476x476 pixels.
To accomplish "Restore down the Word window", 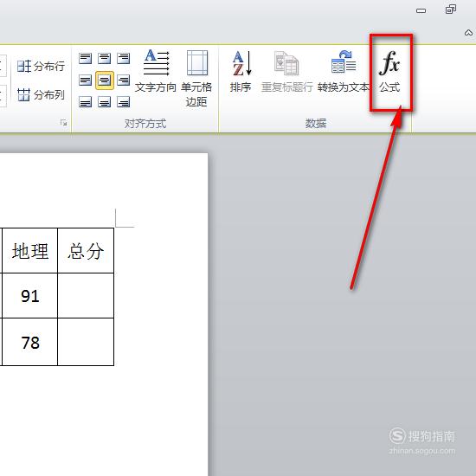I will (x=451, y=10).
